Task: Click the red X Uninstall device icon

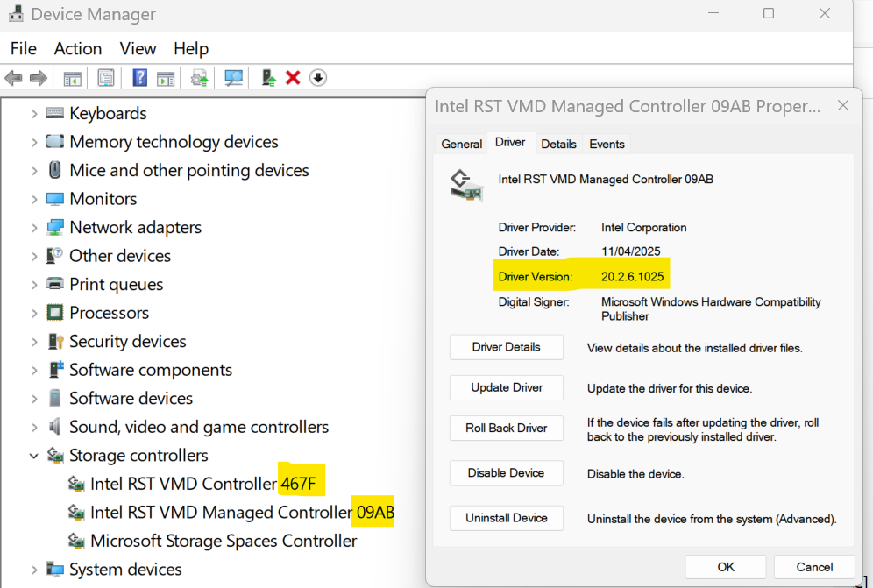Action: [x=293, y=78]
